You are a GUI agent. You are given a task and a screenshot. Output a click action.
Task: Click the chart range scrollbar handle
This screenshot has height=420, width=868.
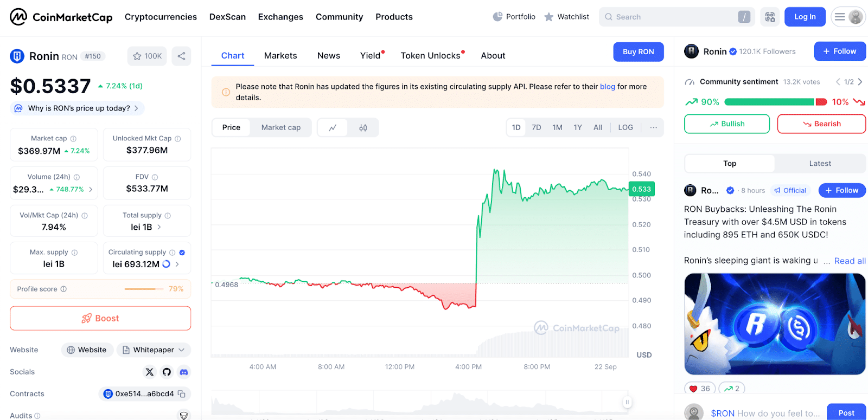coord(627,402)
